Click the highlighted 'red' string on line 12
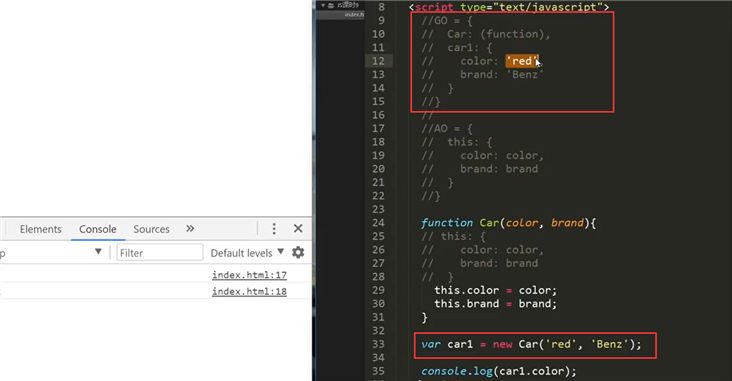Viewport: 732px width, 381px height. pyautogui.click(x=522, y=61)
